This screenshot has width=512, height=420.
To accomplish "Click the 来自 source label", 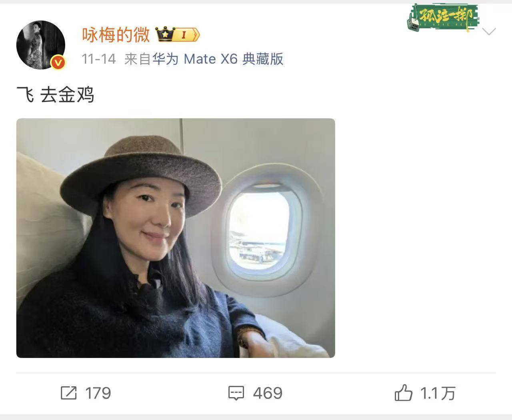I will (138, 59).
